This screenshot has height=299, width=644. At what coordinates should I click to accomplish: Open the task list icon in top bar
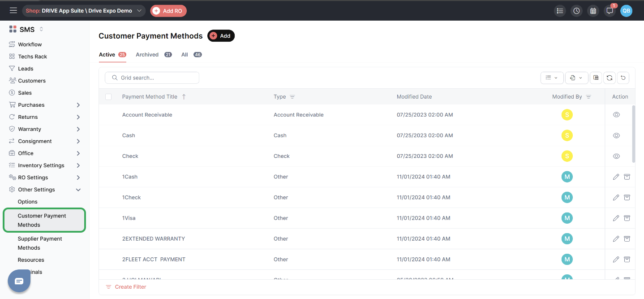coord(560,11)
